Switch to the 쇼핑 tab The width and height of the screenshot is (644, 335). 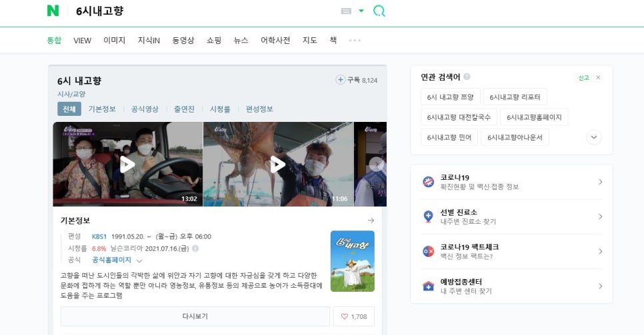pos(213,40)
